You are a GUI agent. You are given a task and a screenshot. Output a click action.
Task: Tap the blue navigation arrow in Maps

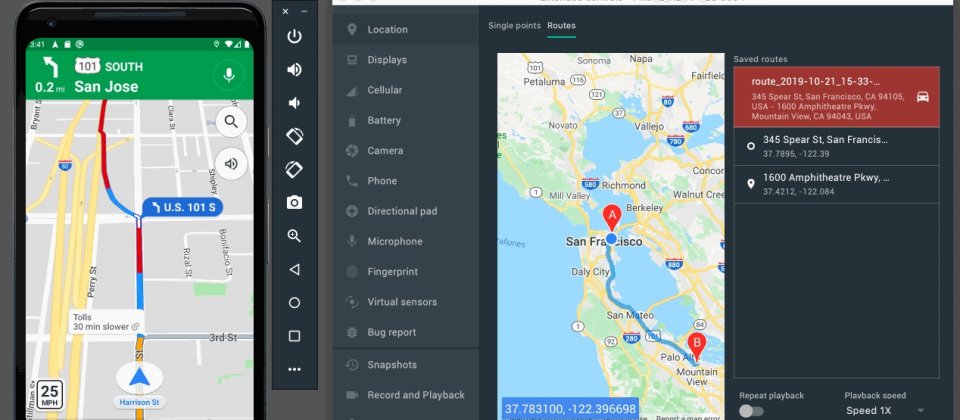pyautogui.click(x=140, y=377)
